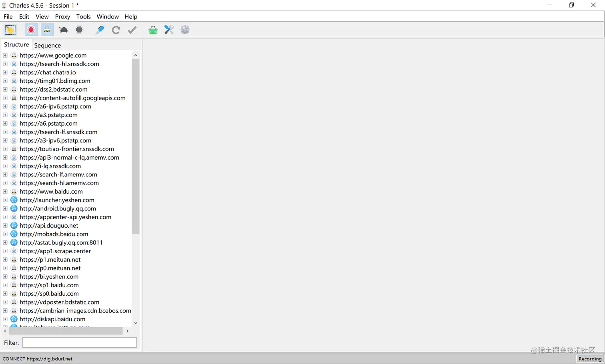Image resolution: width=605 pixels, height=364 pixels.
Task: Toggle SSL proxying lock icon
Action: click(x=47, y=30)
